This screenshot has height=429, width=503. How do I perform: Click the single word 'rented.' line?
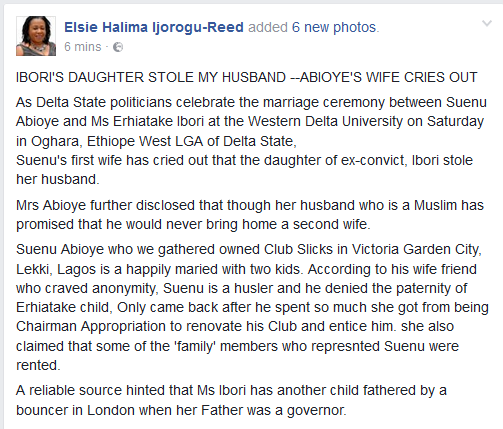coord(38,365)
